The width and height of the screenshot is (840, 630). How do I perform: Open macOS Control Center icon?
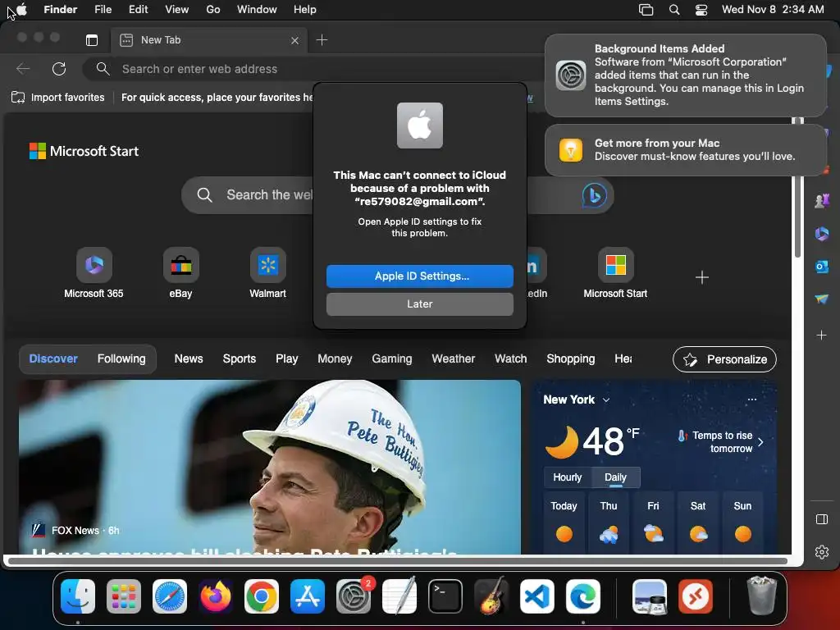coord(701,10)
